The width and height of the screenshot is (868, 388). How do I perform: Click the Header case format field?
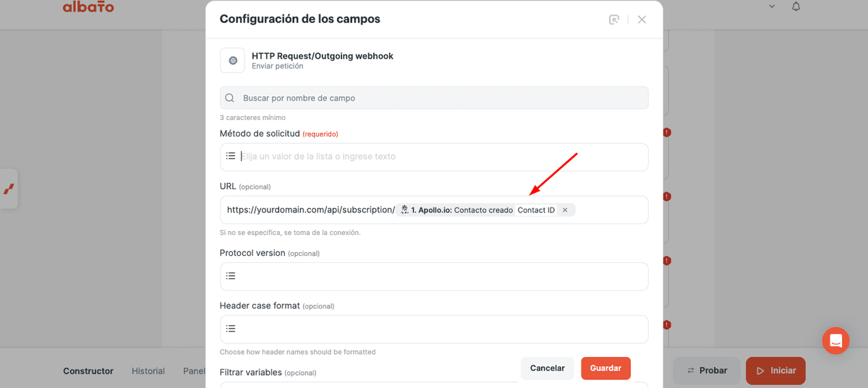pyautogui.click(x=434, y=329)
